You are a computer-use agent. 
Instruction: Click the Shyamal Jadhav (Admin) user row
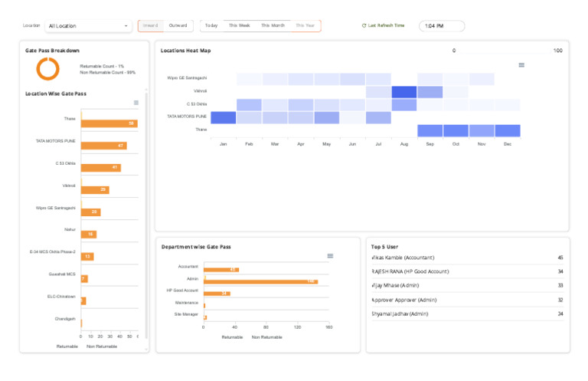point(467,314)
